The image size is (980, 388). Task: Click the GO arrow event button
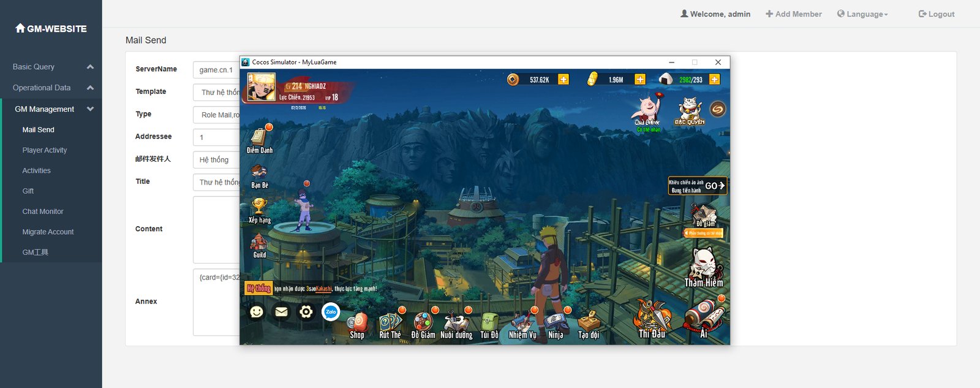(714, 186)
